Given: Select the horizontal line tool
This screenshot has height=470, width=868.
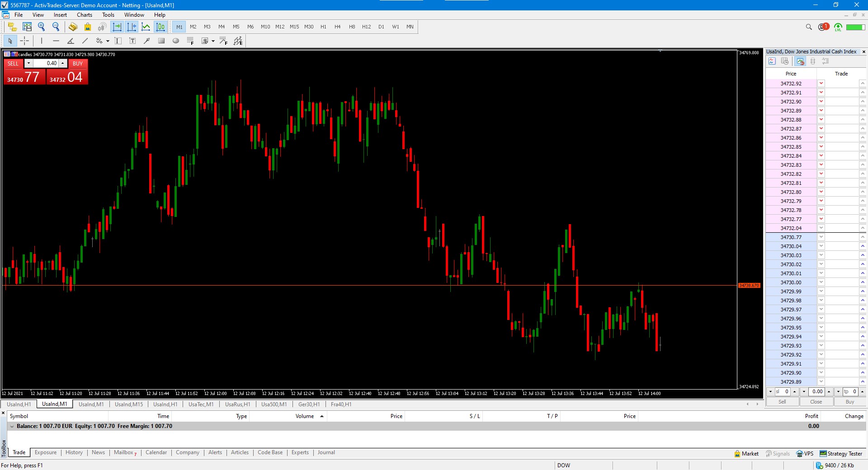Looking at the screenshot, I should tap(56, 41).
